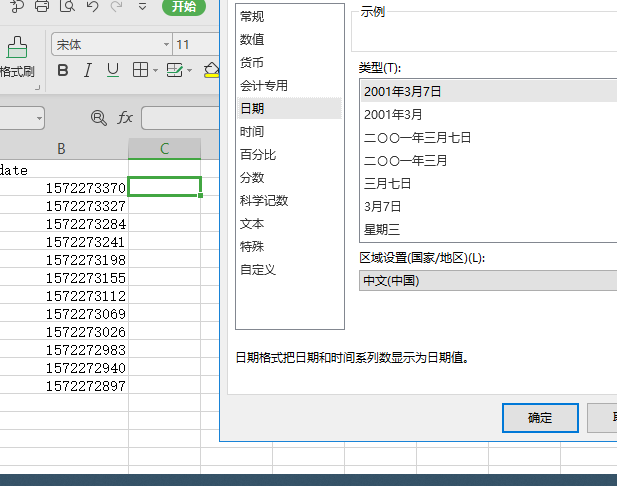Viewport: 617px width, 486px height.
Task: Toggle italic formatting
Action: click(x=88, y=70)
